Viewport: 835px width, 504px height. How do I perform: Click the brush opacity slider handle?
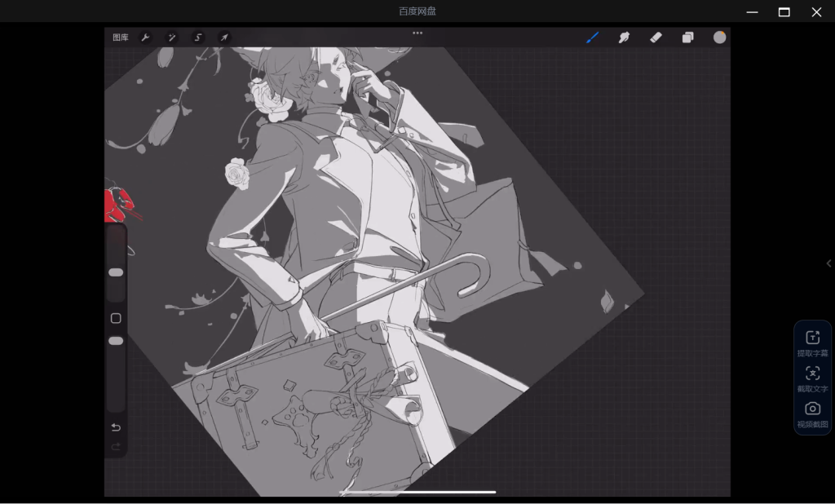tap(116, 341)
